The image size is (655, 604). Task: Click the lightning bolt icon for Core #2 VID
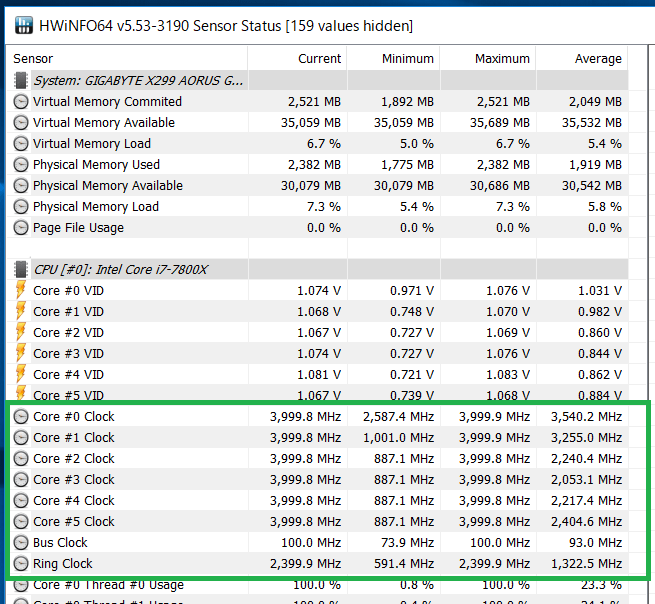[20, 332]
